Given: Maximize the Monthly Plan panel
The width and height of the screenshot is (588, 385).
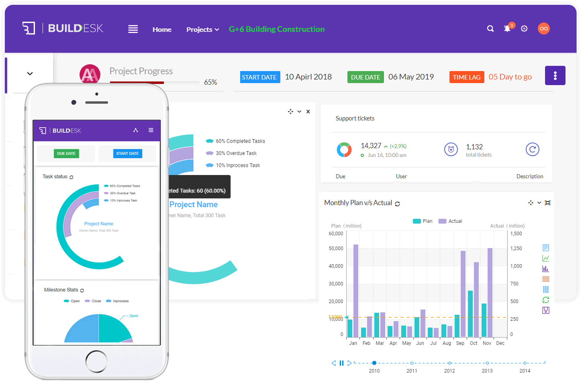Looking at the screenshot, I should click(x=547, y=203).
